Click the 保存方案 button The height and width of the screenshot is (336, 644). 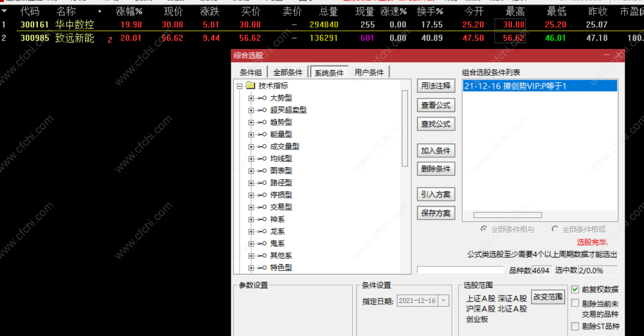coord(436,213)
